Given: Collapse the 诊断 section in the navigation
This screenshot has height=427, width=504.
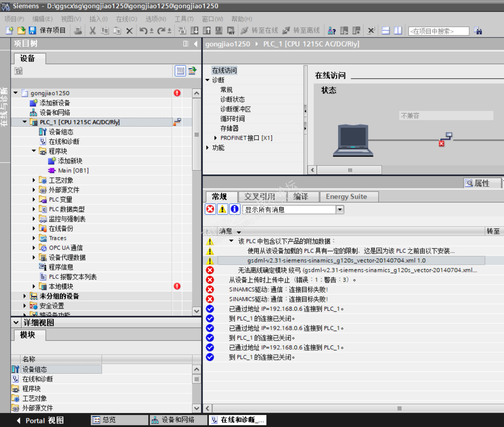Looking at the screenshot, I should [x=208, y=80].
